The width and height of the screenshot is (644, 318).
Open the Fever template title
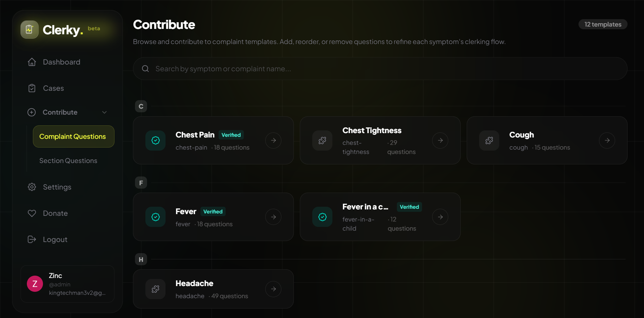click(186, 211)
